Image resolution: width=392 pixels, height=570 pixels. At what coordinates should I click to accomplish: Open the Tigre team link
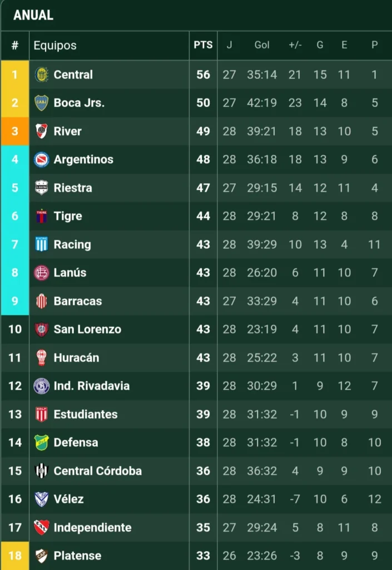click(x=68, y=216)
